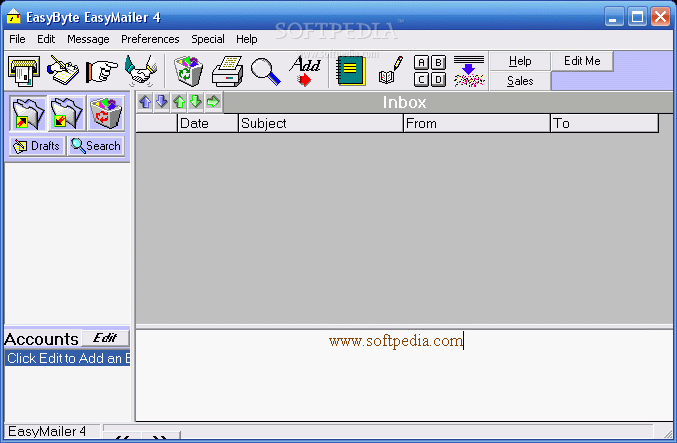Open the trash folder in the side panel
This screenshot has height=443, width=677.
pyautogui.click(x=106, y=114)
